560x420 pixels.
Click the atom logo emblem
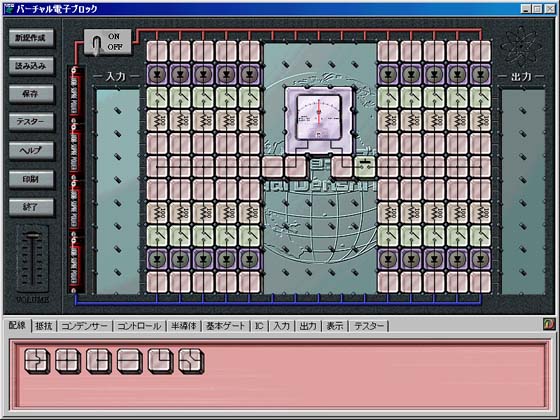pyautogui.click(x=518, y=48)
